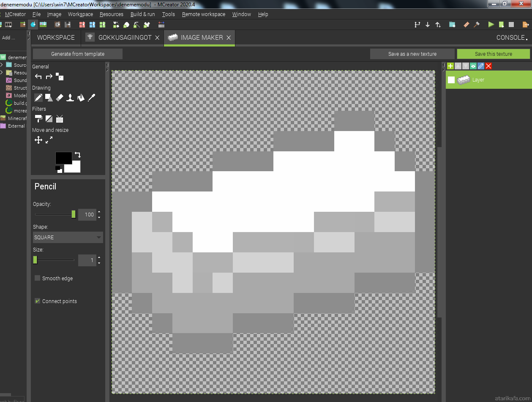
Task: Switch to the GOKKUSAGIINGOT tab
Action: (125, 38)
